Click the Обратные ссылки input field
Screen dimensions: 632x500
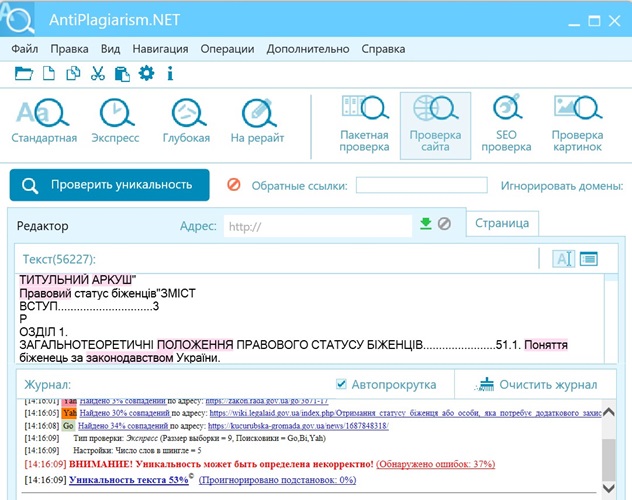pyautogui.click(x=422, y=185)
